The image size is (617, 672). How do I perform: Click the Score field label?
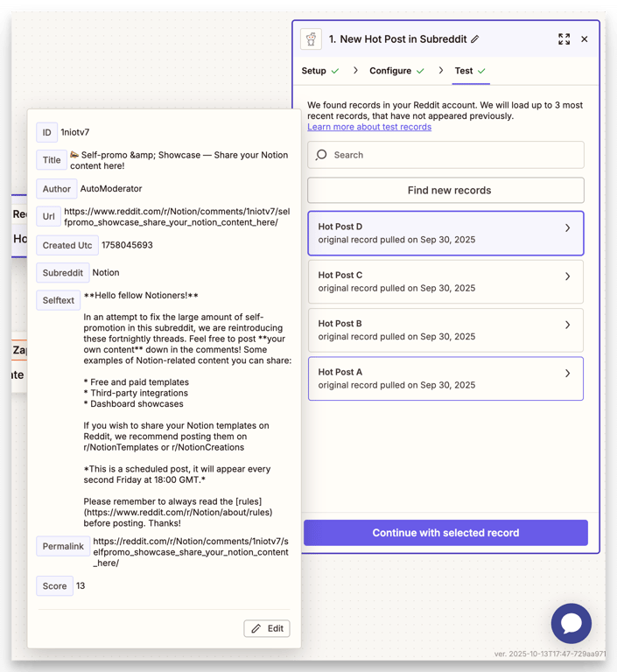click(x=54, y=586)
